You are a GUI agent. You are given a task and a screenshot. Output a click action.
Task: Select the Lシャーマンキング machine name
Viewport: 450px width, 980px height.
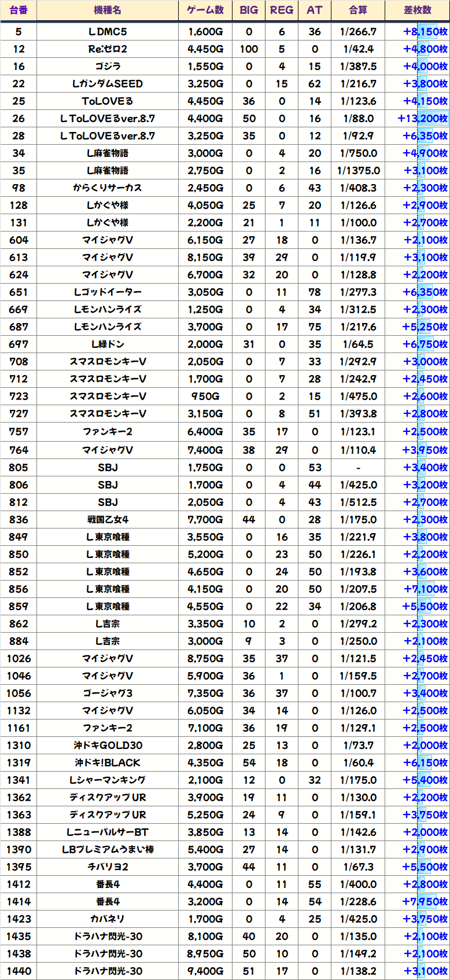[x=108, y=780]
